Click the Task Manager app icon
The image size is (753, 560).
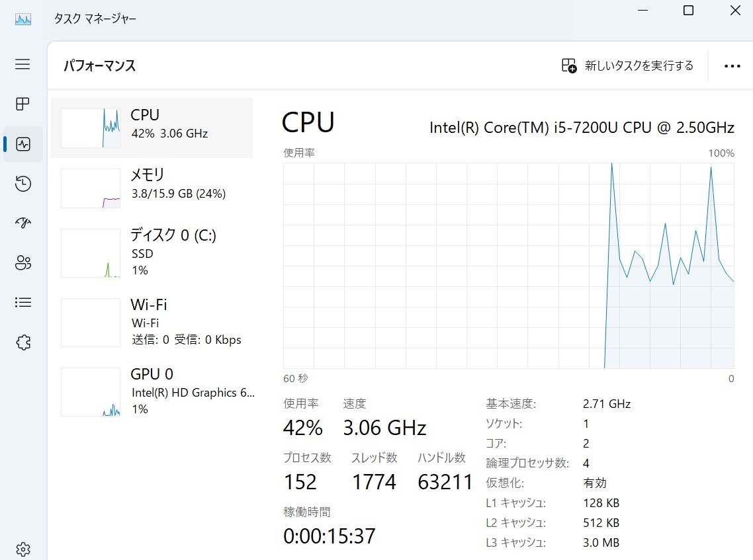click(23, 19)
